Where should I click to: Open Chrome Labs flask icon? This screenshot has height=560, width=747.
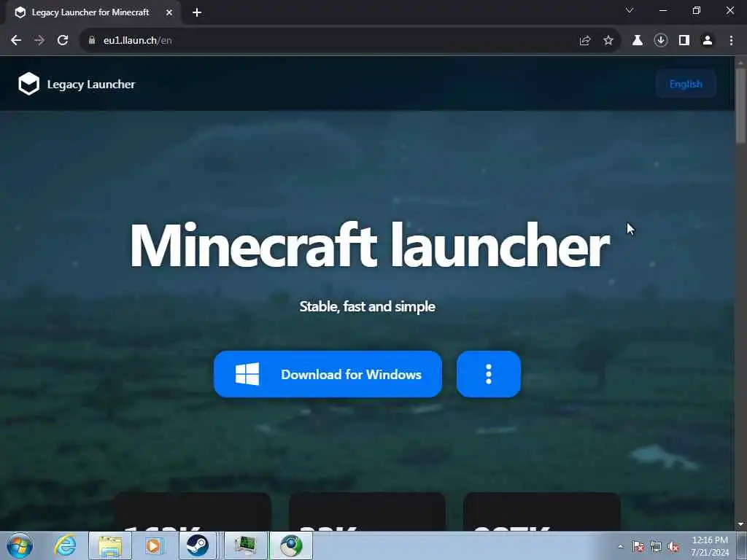point(638,41)
